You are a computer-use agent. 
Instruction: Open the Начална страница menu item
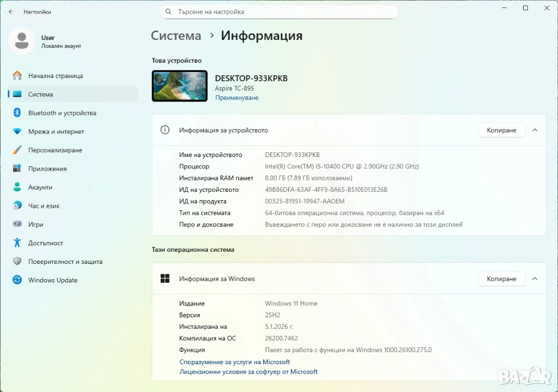pyautogui.click(x=56, y=76)
